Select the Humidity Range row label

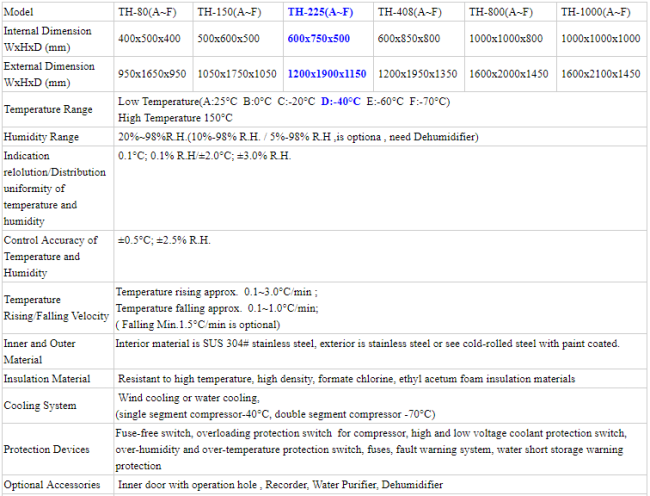coord(42,136)
